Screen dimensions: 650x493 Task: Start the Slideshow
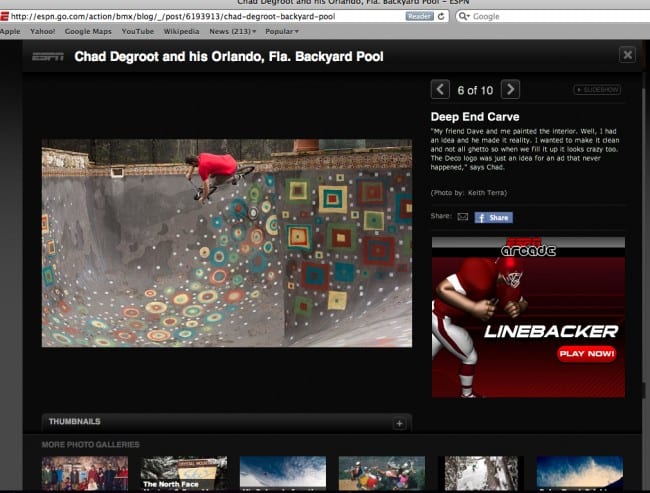597,90
